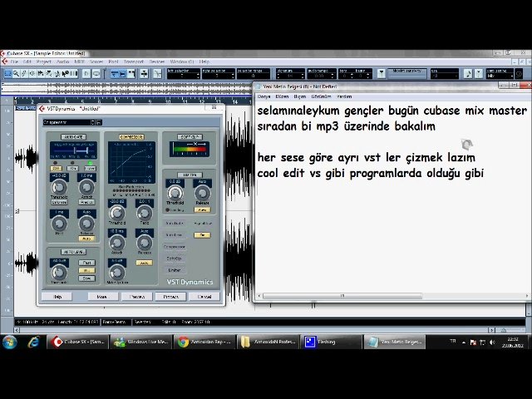Click the waveform overview strip in Cubase

(126, 88)
